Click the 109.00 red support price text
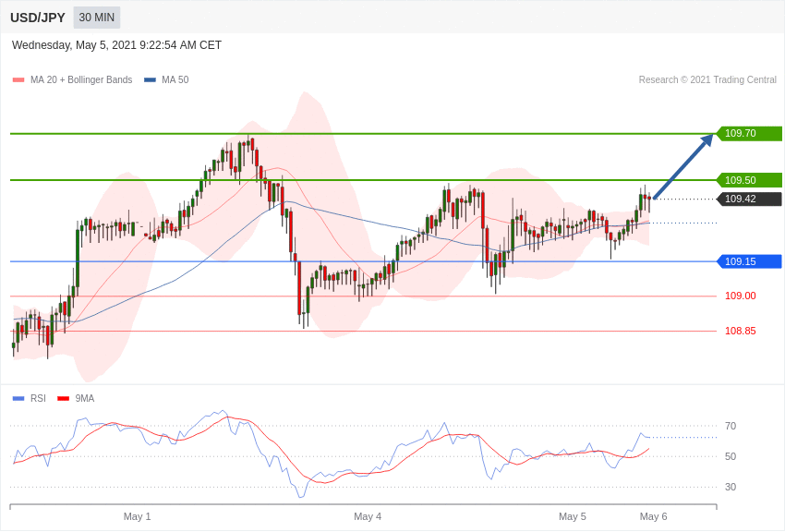Image resolution: width=785 pixels, height=532 pixels. pos(741,296)
